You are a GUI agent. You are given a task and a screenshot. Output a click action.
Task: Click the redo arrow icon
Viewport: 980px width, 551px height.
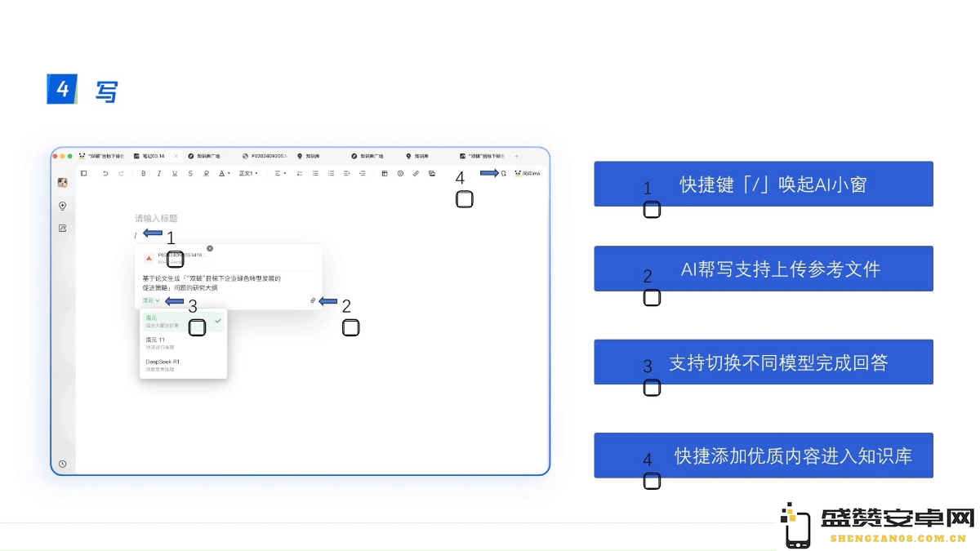(x=121, y=173)
